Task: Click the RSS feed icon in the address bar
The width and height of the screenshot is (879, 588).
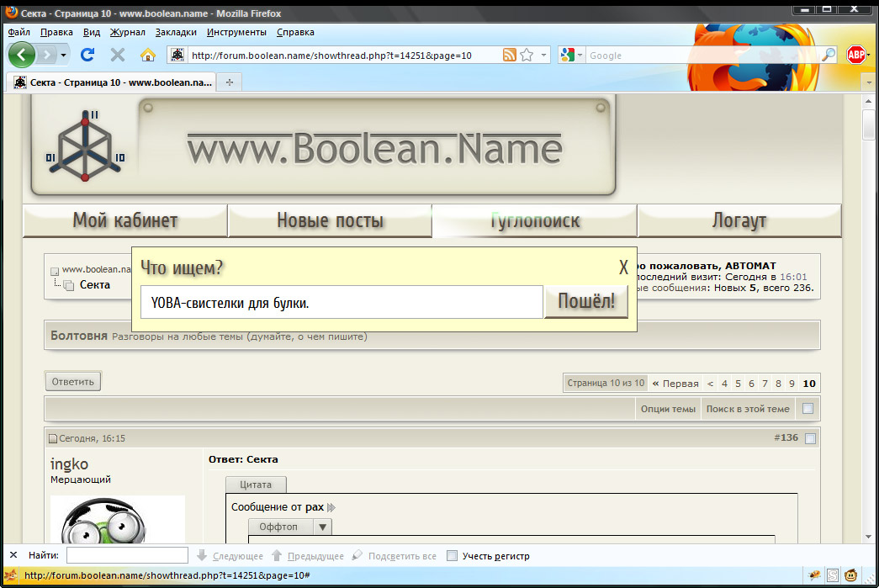Action: tap(510, 56)
